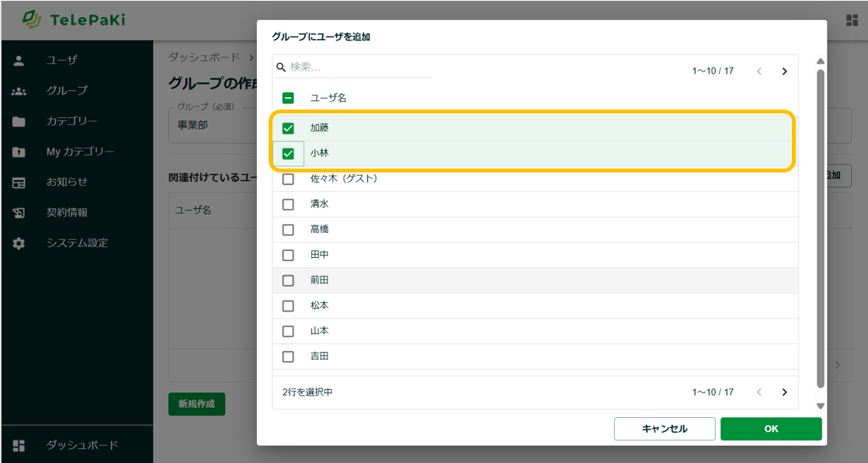Screen dimensions: 868x463
Task: Click the My カテゴリー folder icon
Action: [19, 152]
